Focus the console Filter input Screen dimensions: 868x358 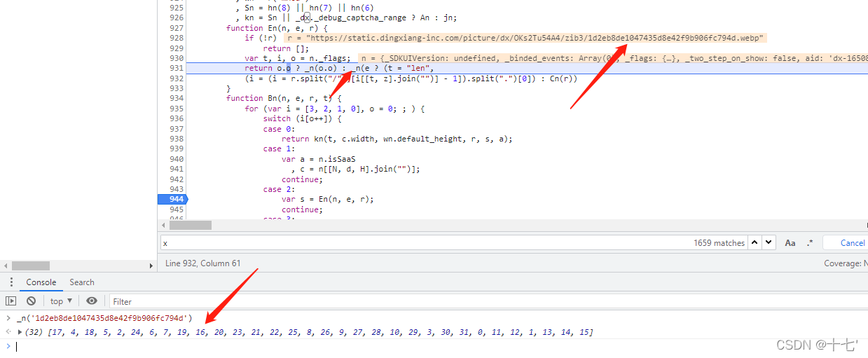488,301
